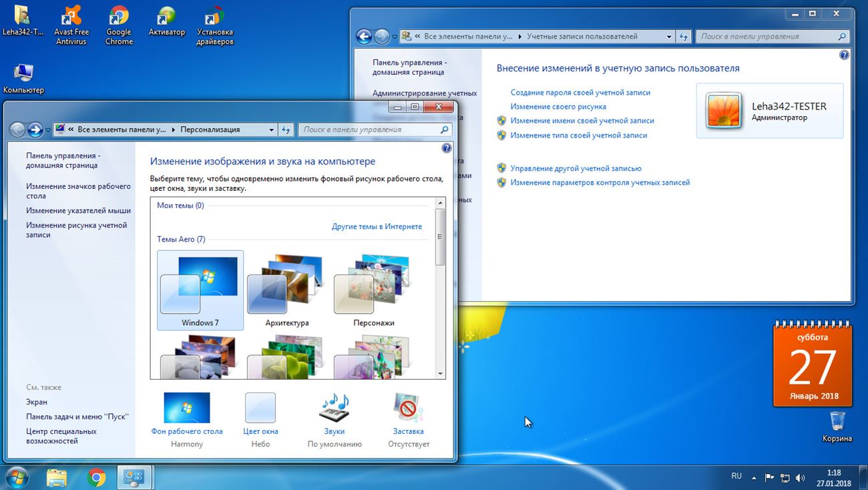Click the Screensaver icon
Screen dimensions: 868x490
pyautogui.click(x=408, y=409)
